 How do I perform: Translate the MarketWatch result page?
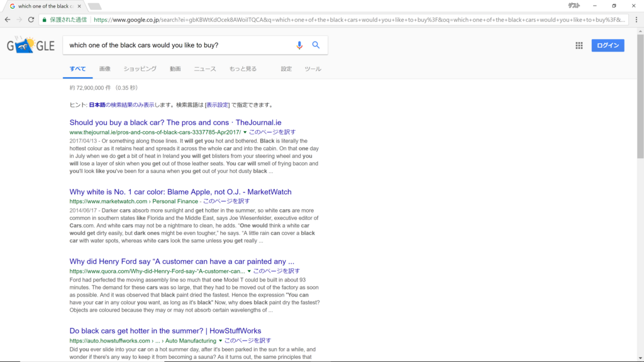point(226,201)
